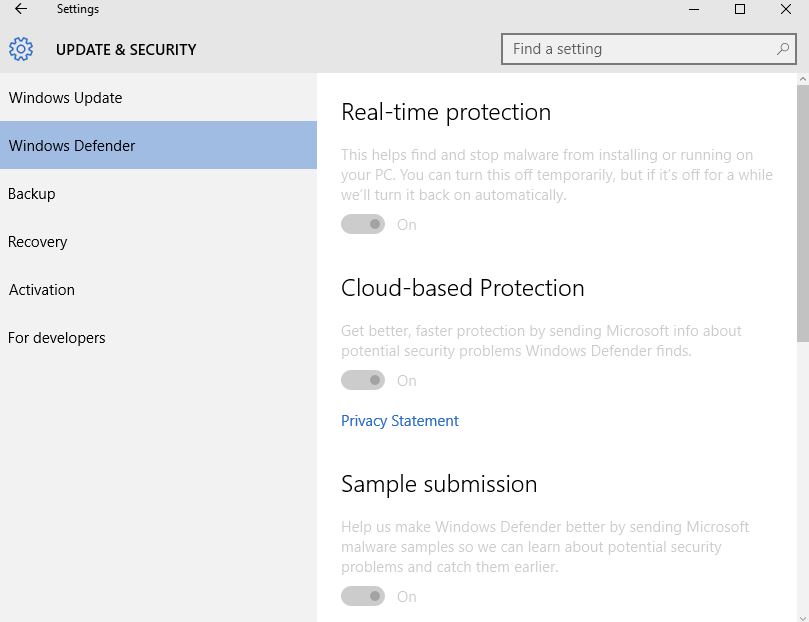Click the scrollbar up arrow

(803, 79)
